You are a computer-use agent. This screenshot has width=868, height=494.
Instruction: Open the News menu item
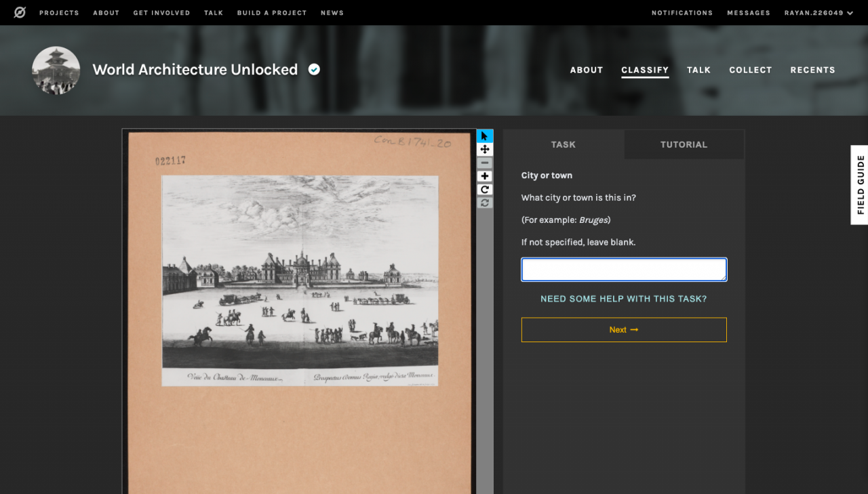point(332,13)
